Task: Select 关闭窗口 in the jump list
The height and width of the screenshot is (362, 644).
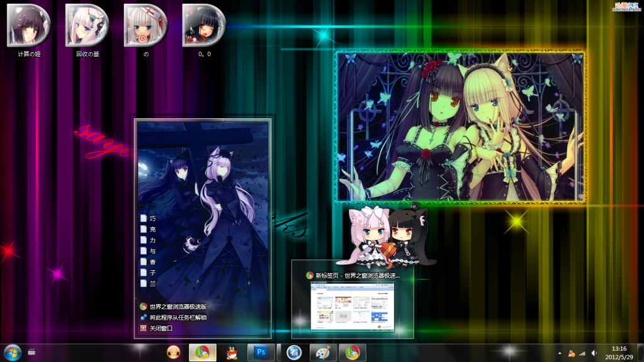Action: click(161, 328)
